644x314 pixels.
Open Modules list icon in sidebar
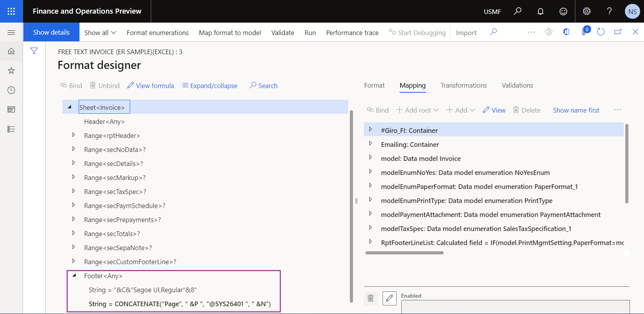11,129
